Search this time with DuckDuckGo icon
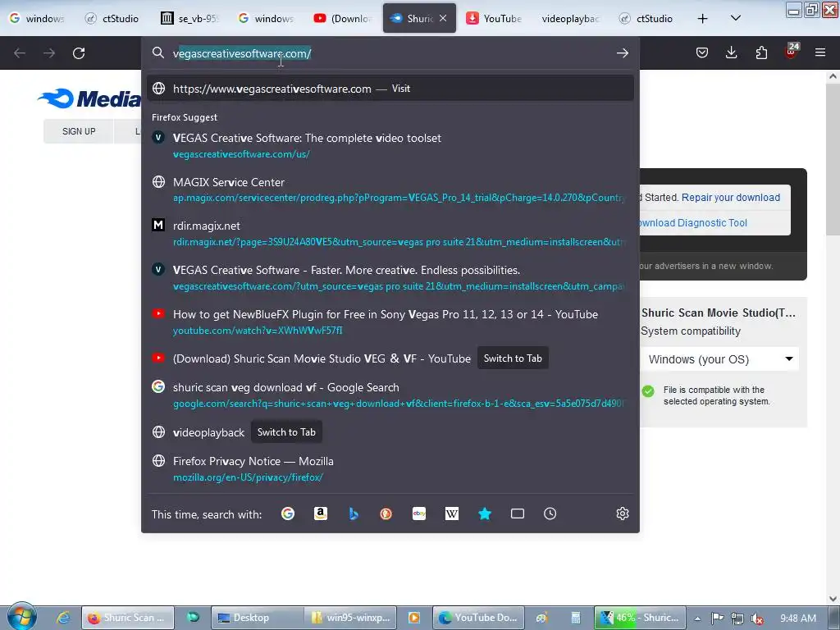 coord(386,514)
